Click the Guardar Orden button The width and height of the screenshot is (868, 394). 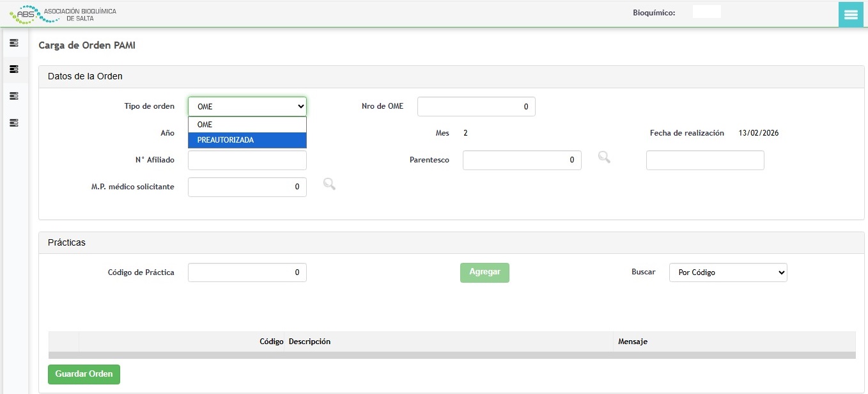84,374
